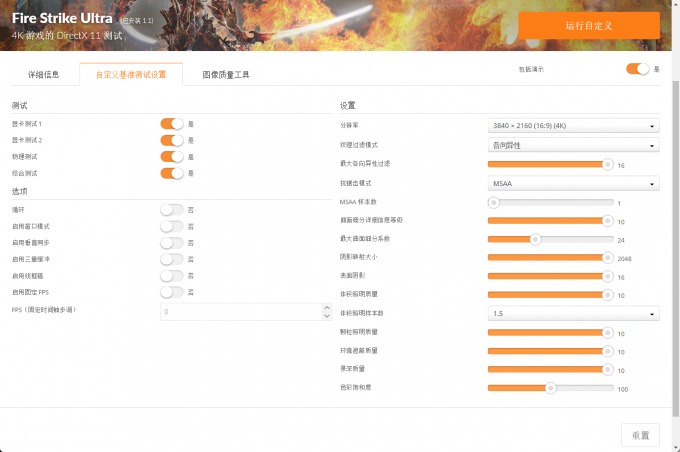This screenshot has width=680, height=452.
Task: Open the 图像质量工具 image quality tool tab
Action: click(x=226, y=75)
